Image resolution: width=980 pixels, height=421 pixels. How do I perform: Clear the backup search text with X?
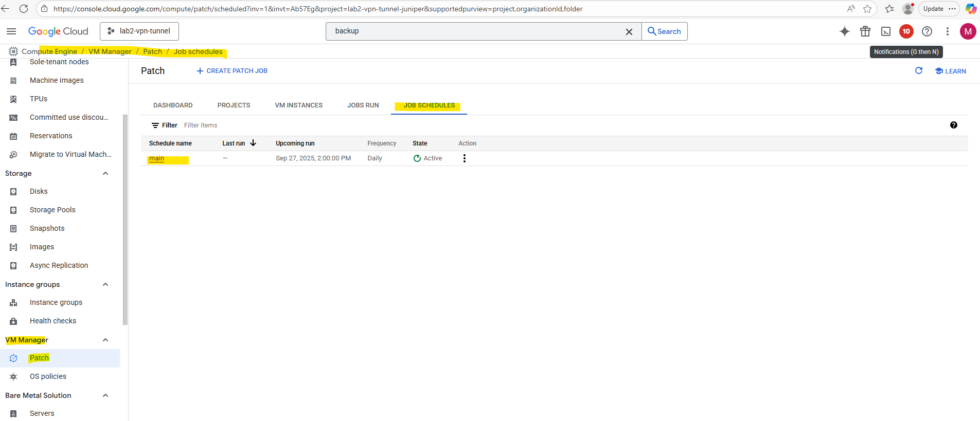(x=629, y=31)
